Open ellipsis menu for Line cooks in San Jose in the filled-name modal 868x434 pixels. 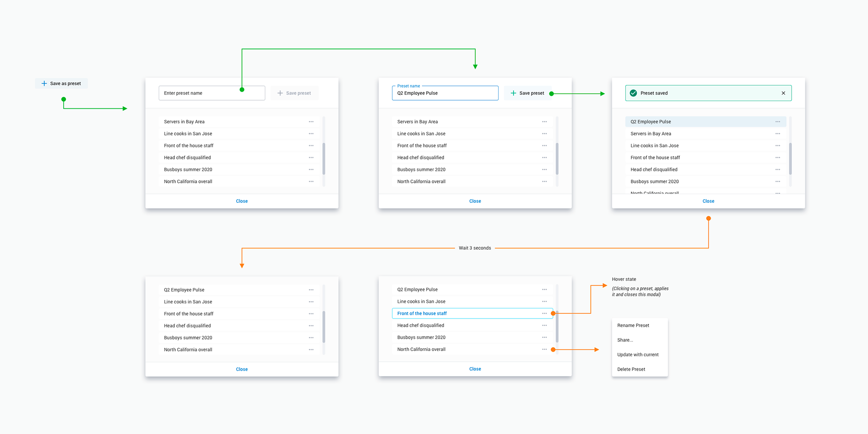(x=544, y=134)
